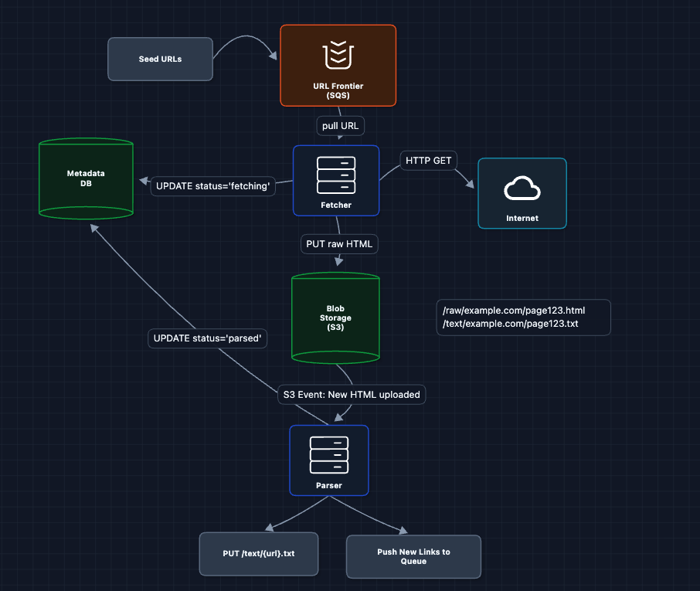Click 'S3 Event: New HTML uploaded' label
This screenshot has width=700, height=591.
coord(352,394)
